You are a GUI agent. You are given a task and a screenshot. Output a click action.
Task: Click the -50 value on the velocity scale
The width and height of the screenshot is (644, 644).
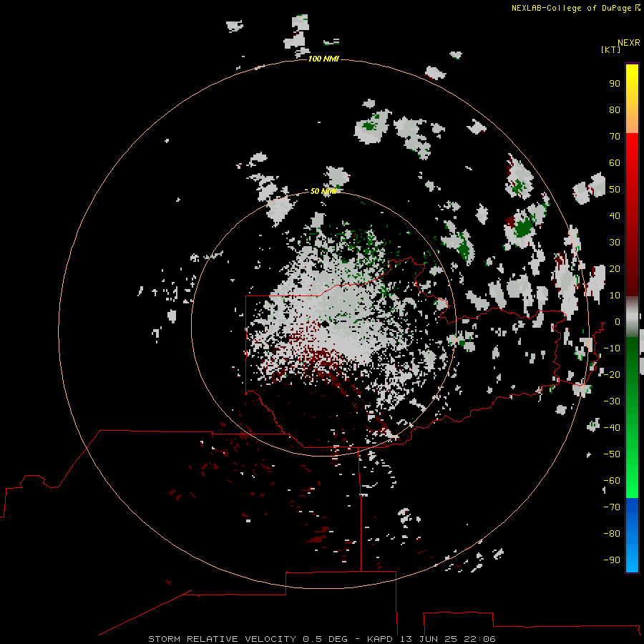tap(612, 454)
